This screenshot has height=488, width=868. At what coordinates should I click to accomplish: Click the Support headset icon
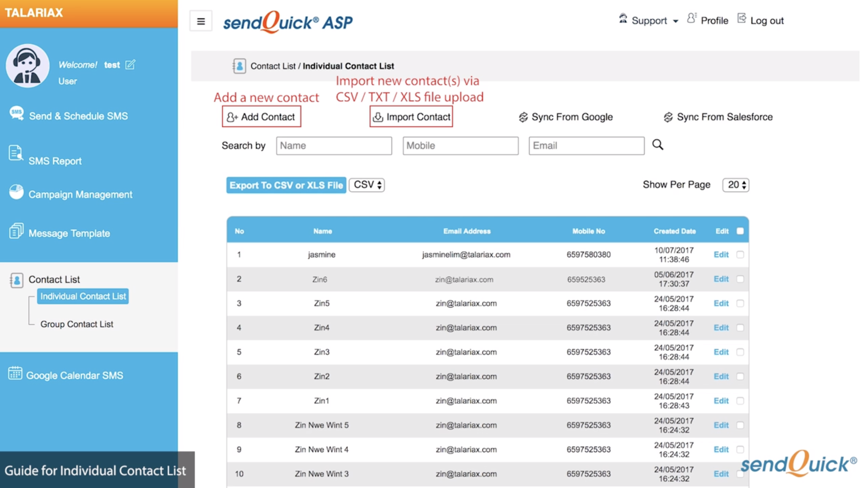click(623, 18)
